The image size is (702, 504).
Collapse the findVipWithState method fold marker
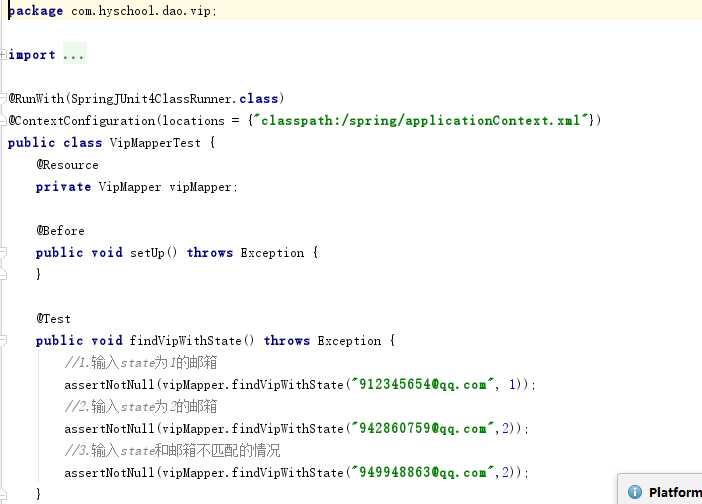coord(3,340)
